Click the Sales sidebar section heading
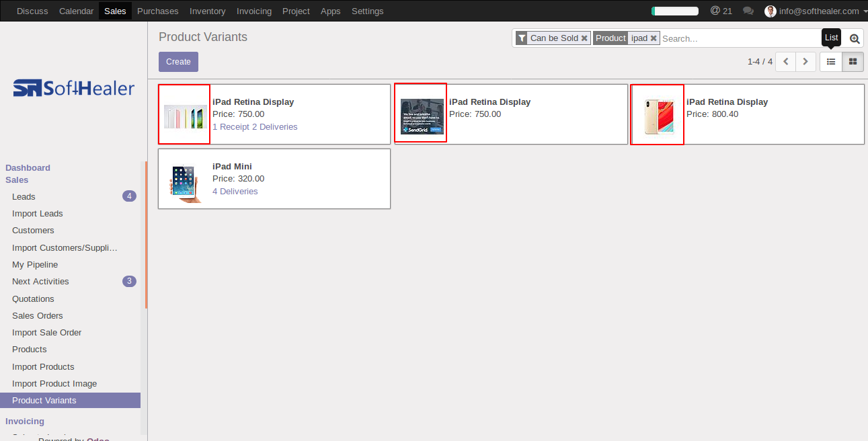 pos(17,179)
